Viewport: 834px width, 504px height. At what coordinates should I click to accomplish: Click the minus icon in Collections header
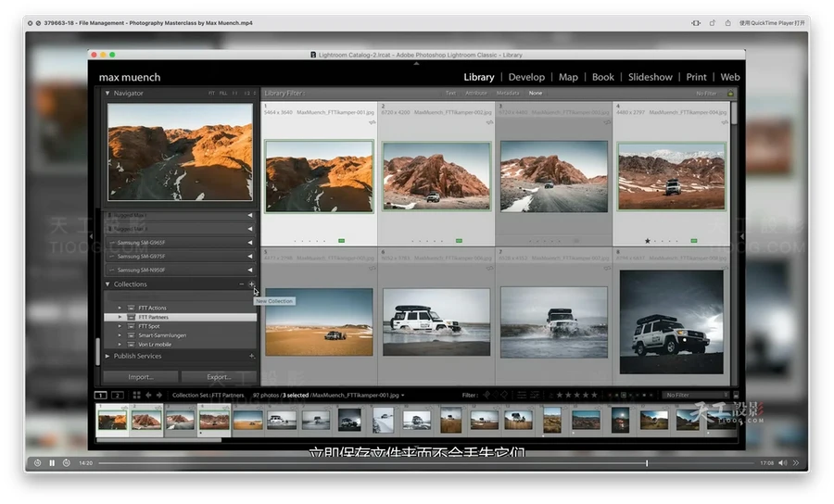point(242,284)
